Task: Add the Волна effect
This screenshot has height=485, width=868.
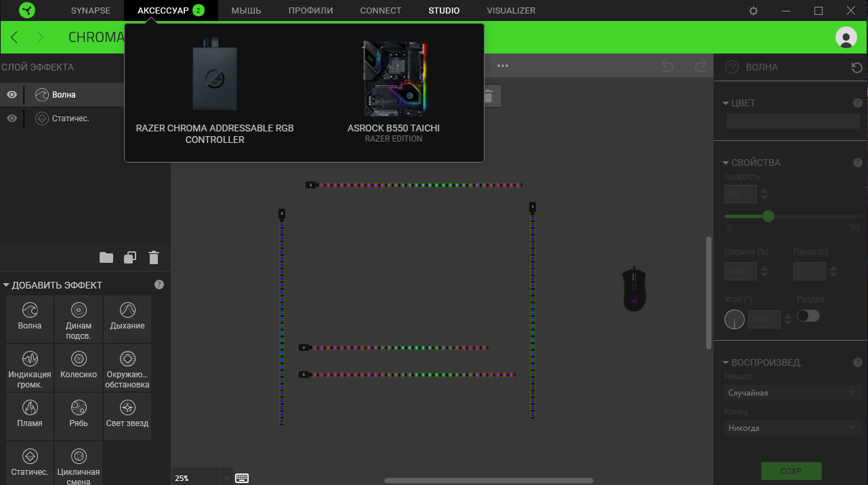Action: point(30,318)
